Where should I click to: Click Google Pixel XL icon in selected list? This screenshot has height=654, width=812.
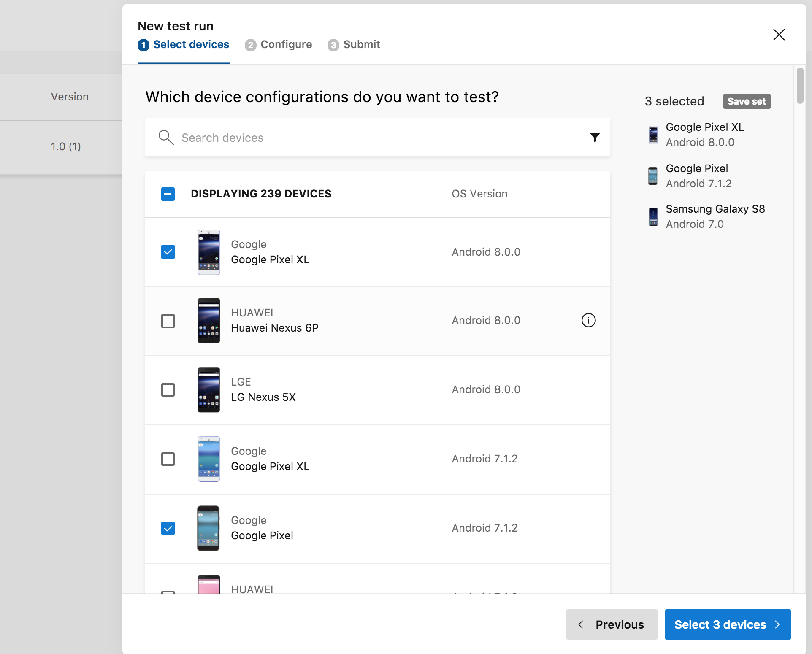click(x=653, y=135)
